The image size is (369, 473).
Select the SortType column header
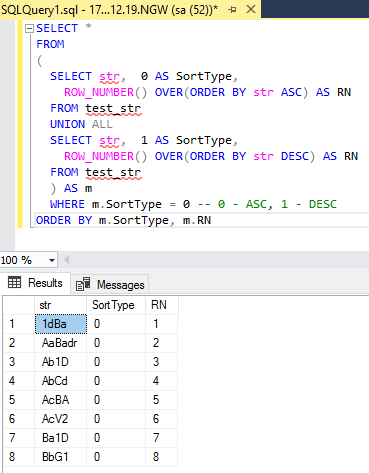coord(116,305)
